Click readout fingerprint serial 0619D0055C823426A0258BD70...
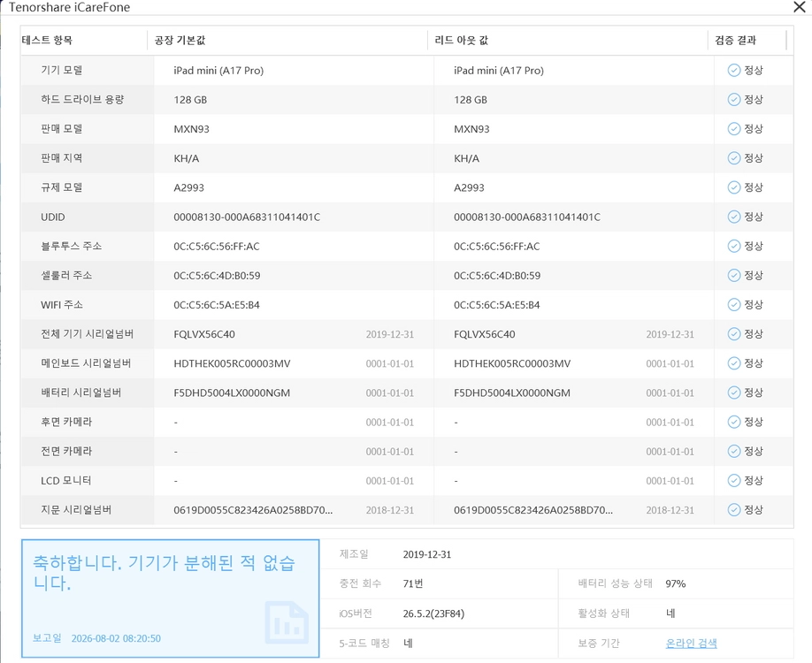This screenshot has width=812, height=663. pos(533,510)
